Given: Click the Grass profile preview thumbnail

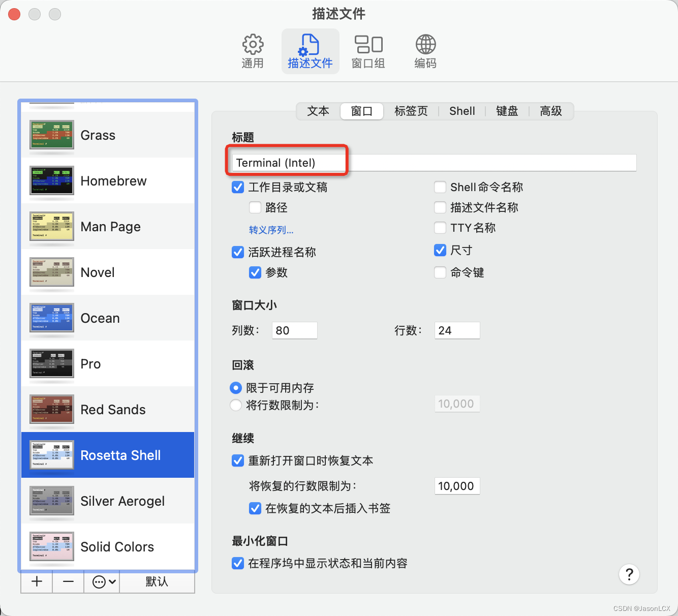Looking at the screenshot, I should 51,135.
